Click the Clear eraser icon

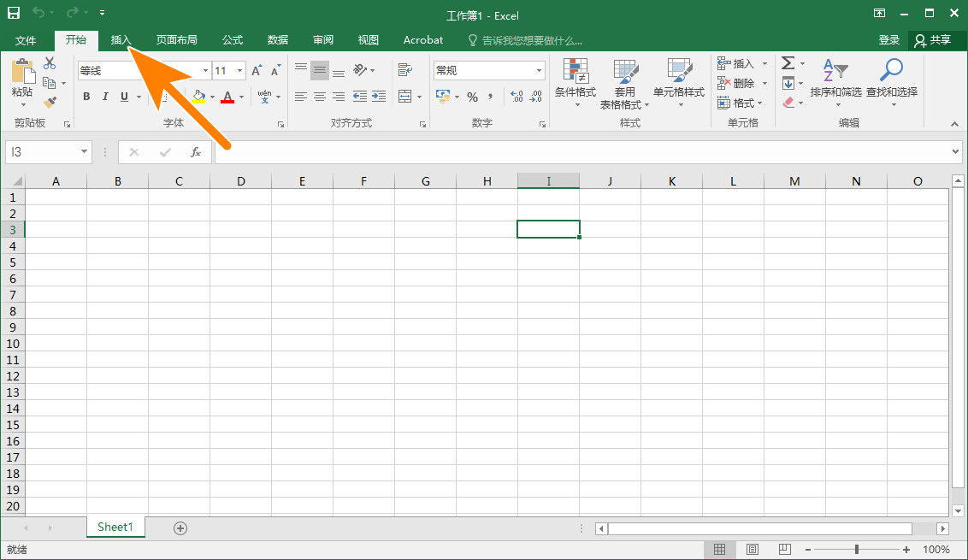coord(788,103)
